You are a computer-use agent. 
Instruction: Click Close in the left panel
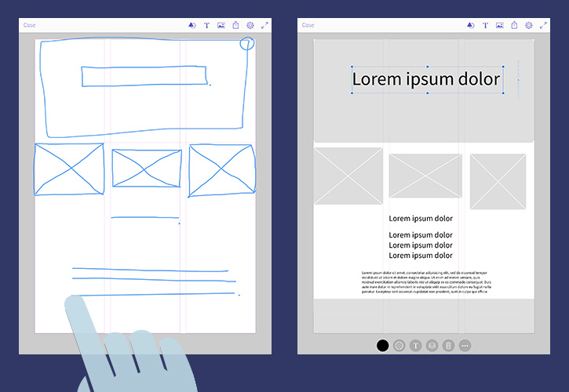click(x=29, y=25)
